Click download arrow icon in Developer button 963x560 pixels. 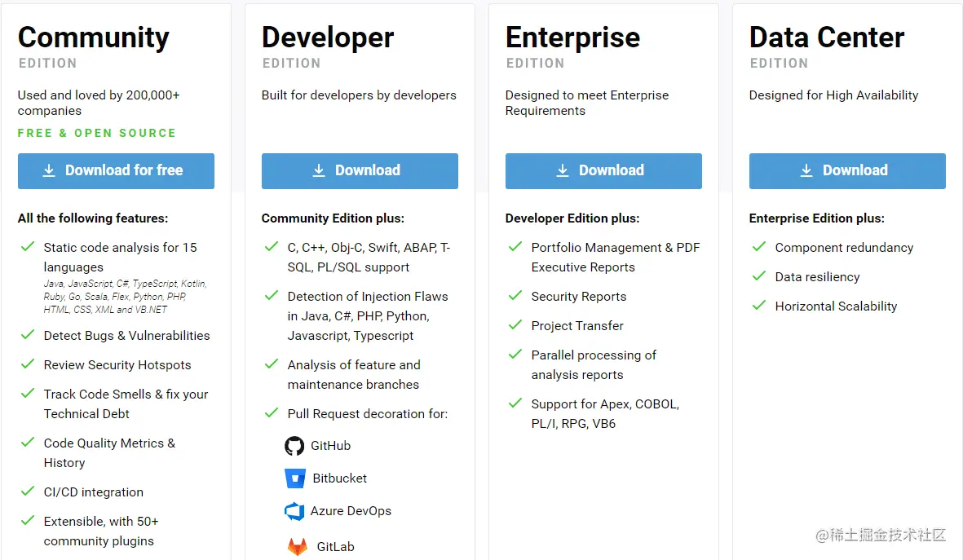tap(318, 170)
